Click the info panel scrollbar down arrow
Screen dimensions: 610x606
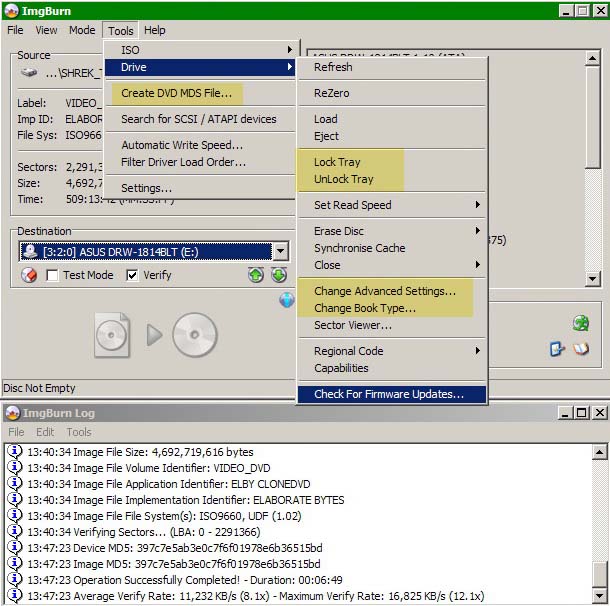click(x=592, y=278)
